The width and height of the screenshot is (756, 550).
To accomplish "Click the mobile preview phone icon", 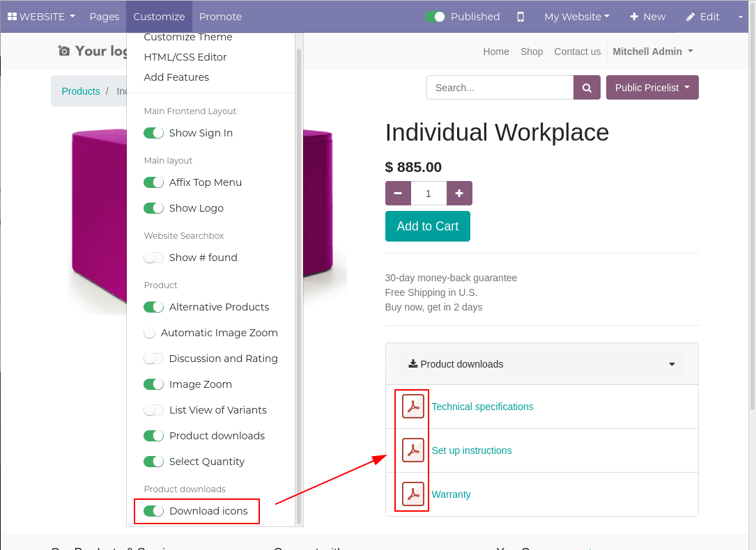I will 520,17.
